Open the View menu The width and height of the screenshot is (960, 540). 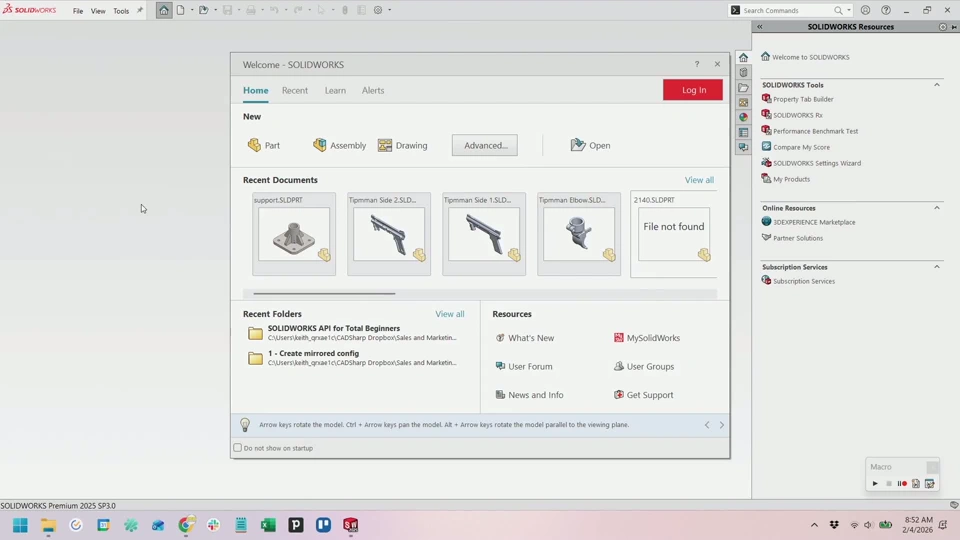click(98, 11)
